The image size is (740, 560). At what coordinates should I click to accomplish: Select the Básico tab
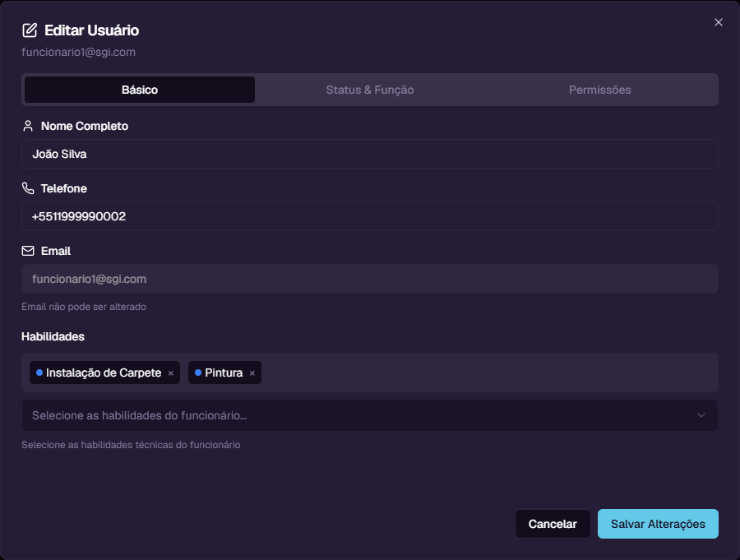[140, 90]
